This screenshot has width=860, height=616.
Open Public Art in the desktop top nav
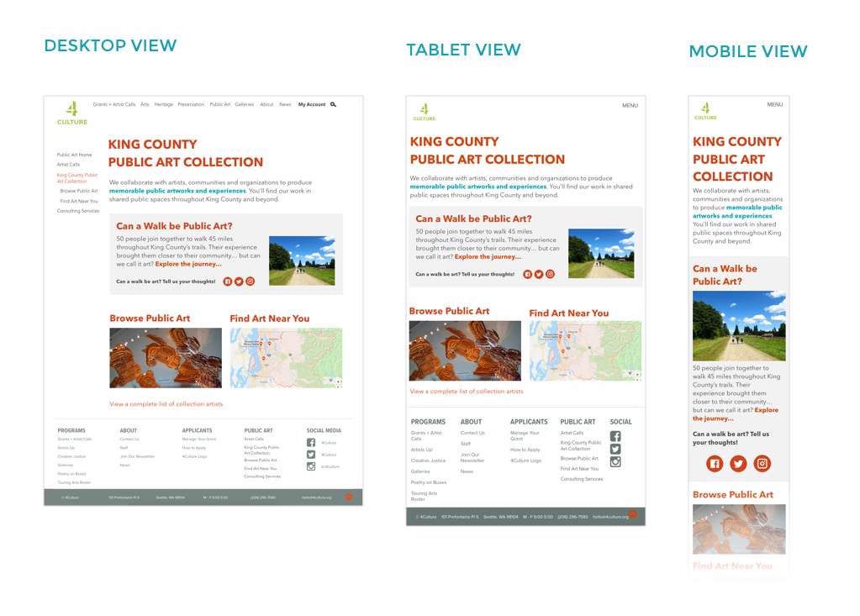click(220, 104)
